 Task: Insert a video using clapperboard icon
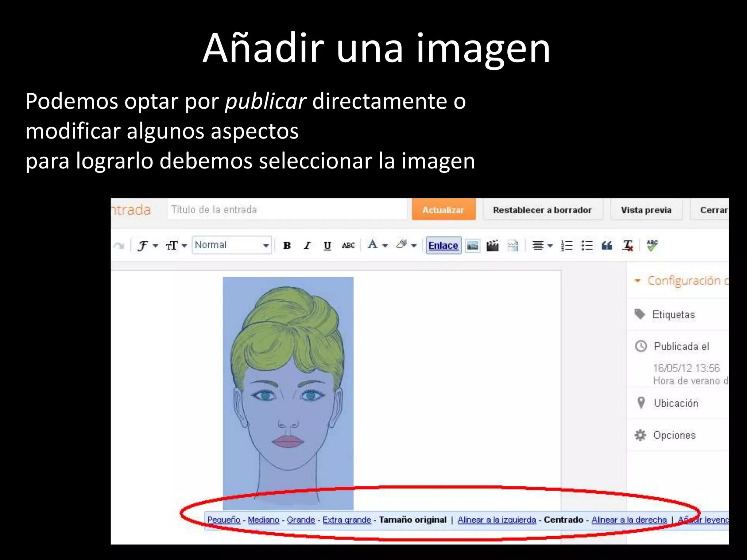pos(492,246)
